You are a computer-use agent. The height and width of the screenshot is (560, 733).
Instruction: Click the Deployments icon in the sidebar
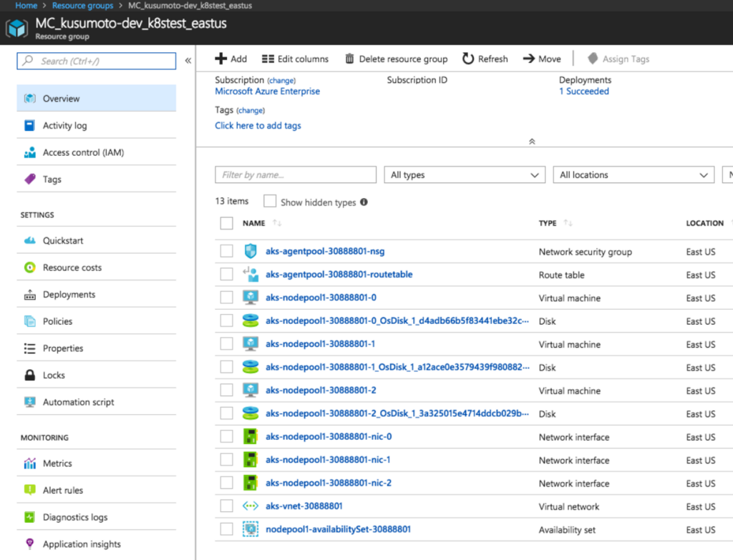[30, 294]
